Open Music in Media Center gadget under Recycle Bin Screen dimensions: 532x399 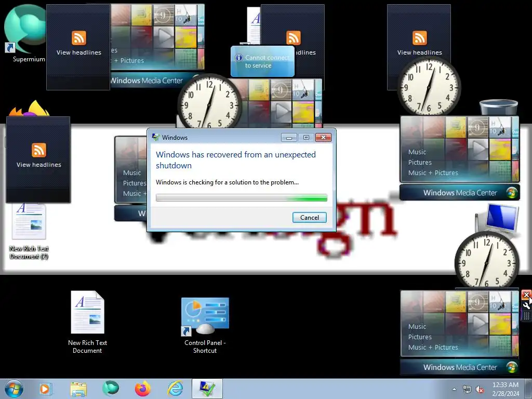[x=417, y=152]
